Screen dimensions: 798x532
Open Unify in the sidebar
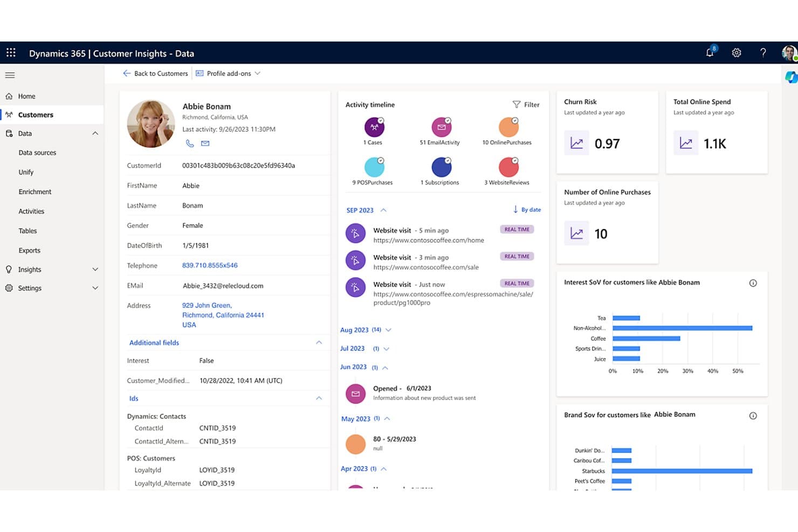tap(26, 172)
